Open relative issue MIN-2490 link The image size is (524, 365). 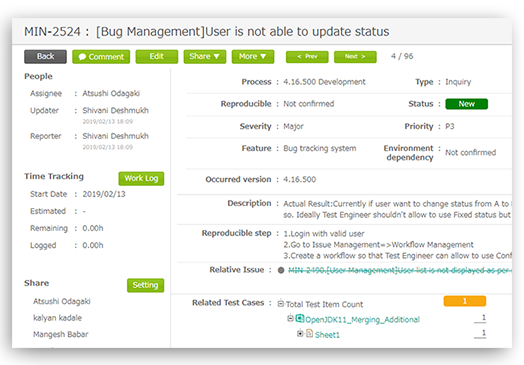point(400,270)
